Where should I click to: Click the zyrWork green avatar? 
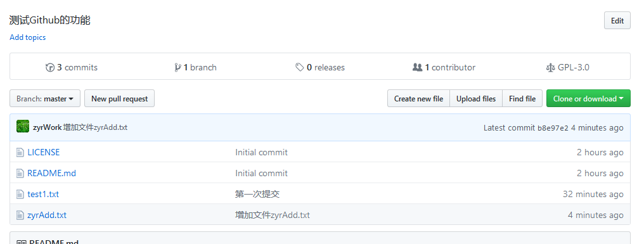(23, 127)
